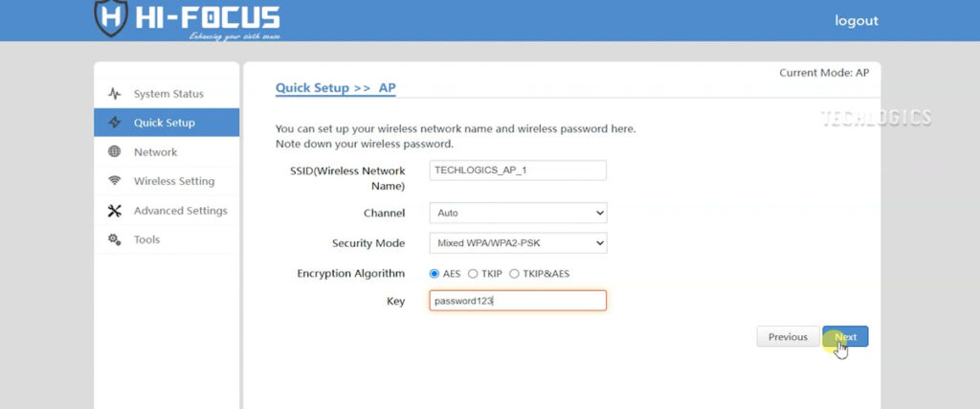
Task: Select the AES encryption radio button
Action: [x=434, y=274]
